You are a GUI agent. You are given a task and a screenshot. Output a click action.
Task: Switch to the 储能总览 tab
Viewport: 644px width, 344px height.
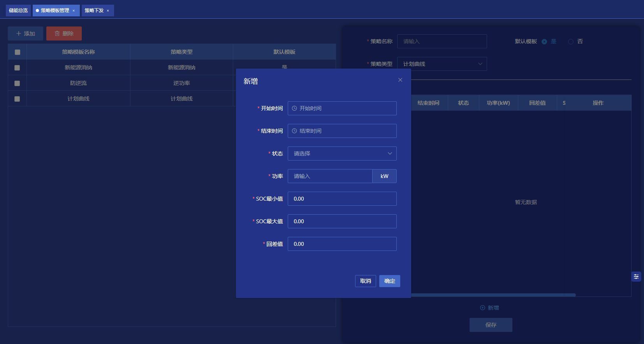(18, 11)
